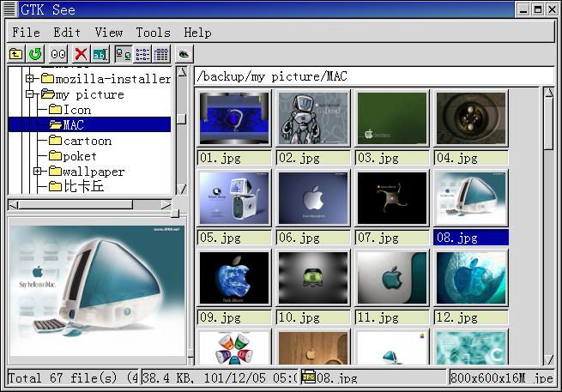Go up to the parent folder
Screen dimensions: 562x392
pyautogui.click(x=15, y=54)
